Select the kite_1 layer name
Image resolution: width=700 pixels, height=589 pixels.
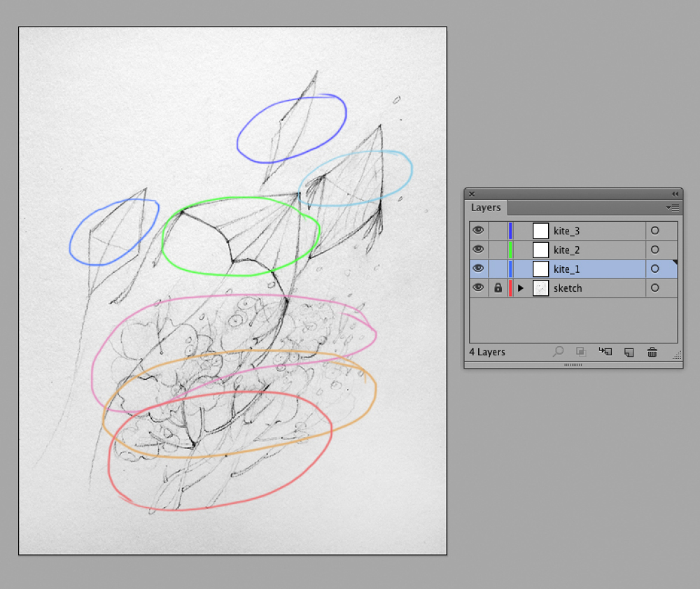pyautogui.click(x=566, y=269)
